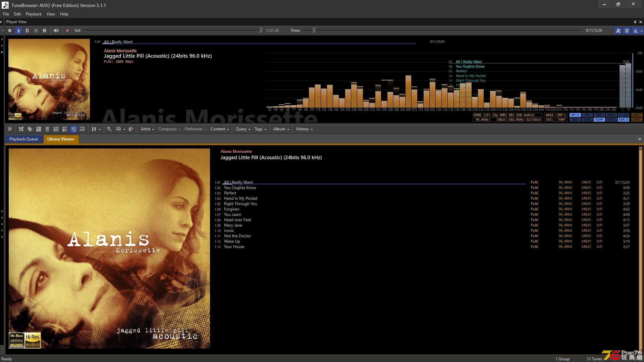Screen dimensions: 644x362
Task: Expand the tab bar overflow arrow
Action: coord(639,139)
